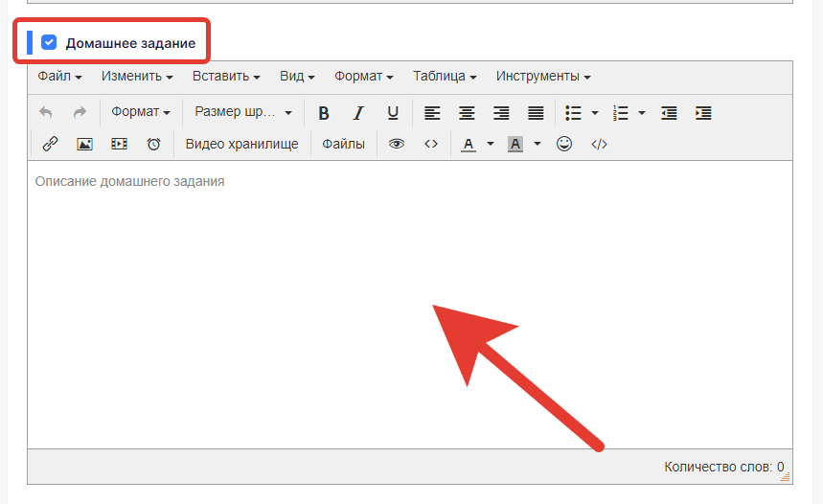This screenshot has width=823, height=504.
Task: Align text to the left
Action: [432, 113]
